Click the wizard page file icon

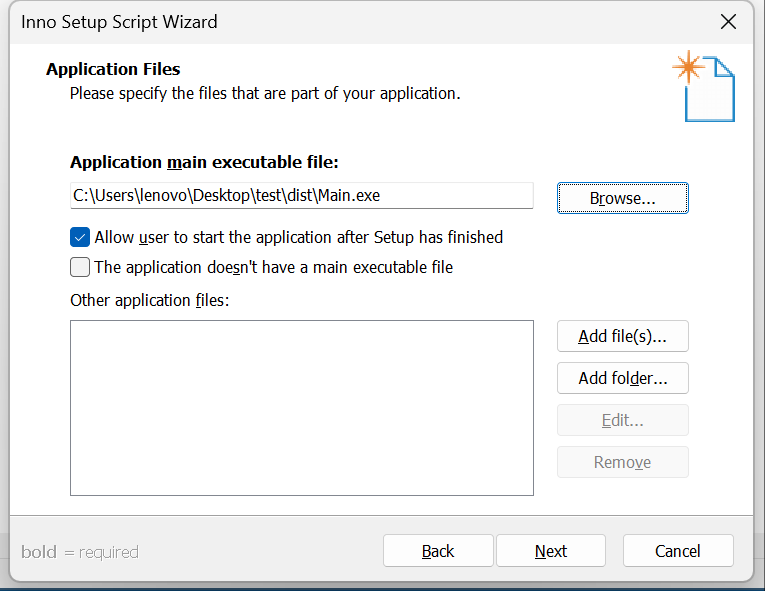click(x=704, y=86)
